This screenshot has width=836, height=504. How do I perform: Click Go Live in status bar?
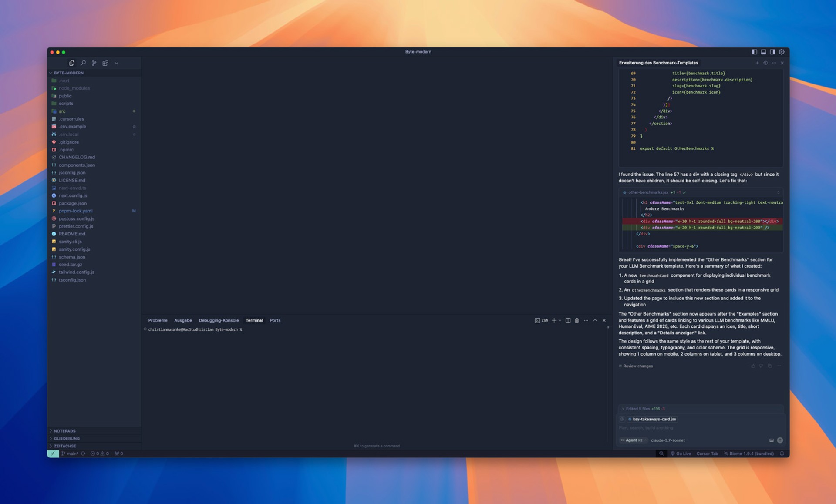click(683, 454)
